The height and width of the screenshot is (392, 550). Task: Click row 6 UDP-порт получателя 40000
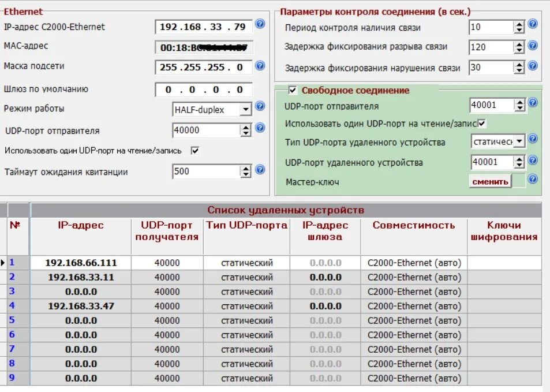click(x=167, y=335)
